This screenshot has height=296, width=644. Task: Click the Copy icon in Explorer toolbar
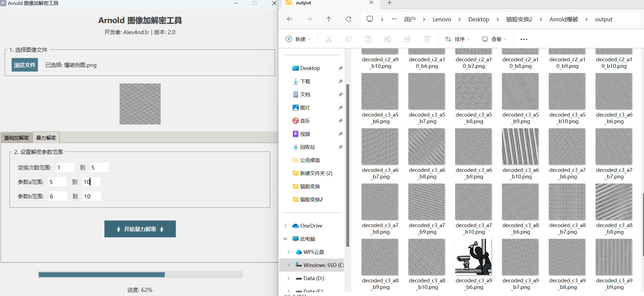348,39
